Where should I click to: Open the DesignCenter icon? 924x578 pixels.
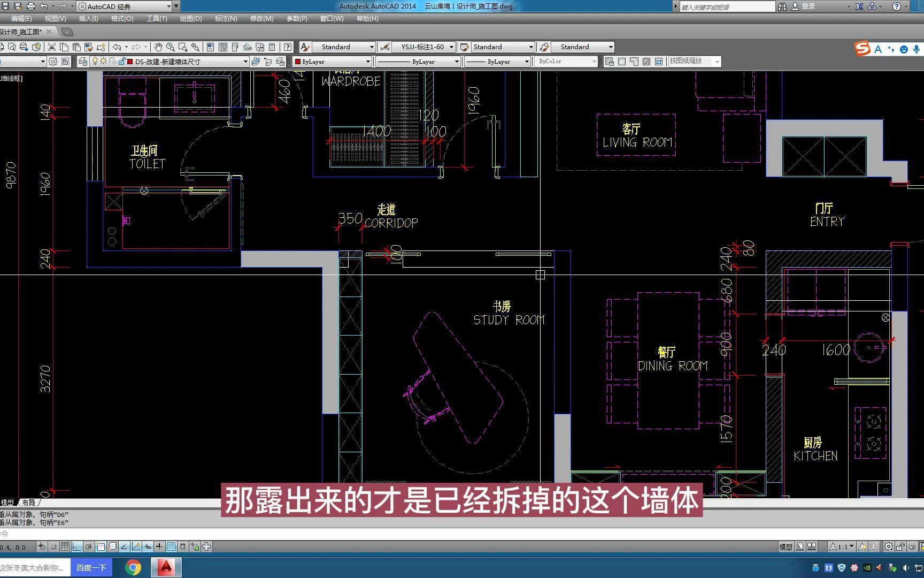(x=222, y=47)
